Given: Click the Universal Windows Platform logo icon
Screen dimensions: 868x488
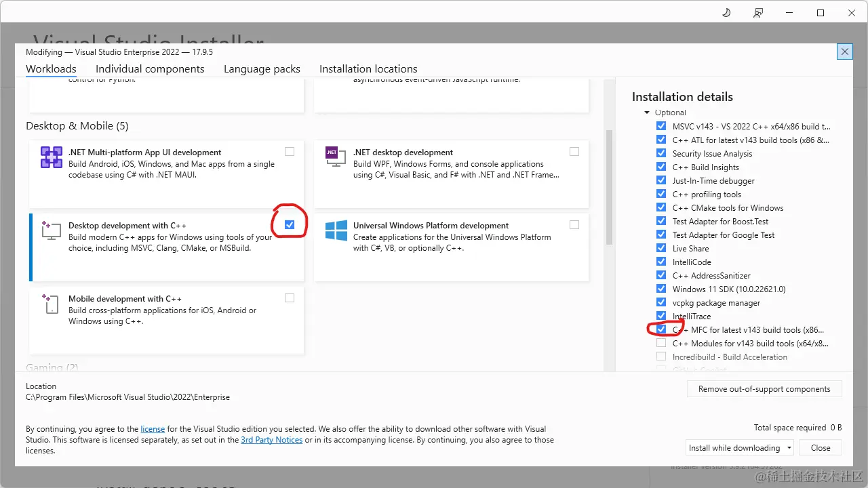Looking at the screenshot, I should click(x=336, y=230).
